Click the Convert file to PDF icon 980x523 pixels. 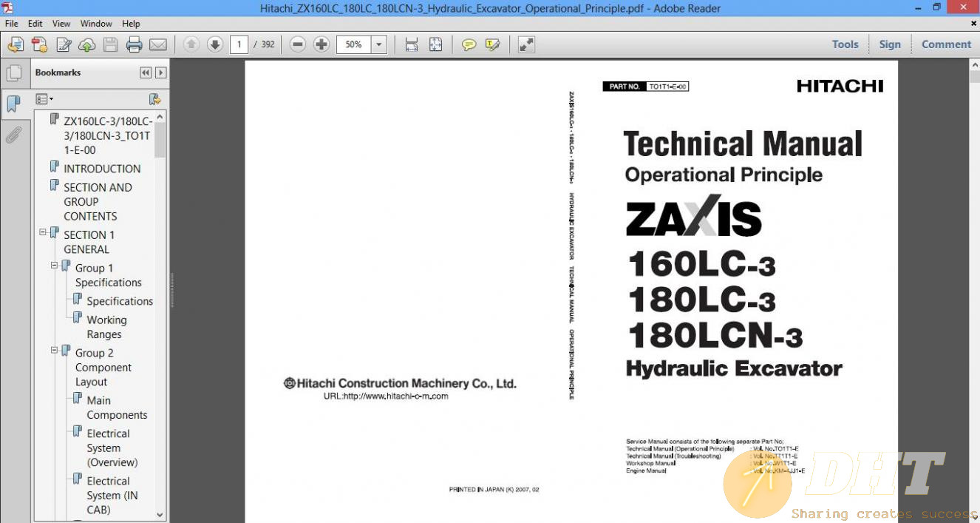[39, 44]
